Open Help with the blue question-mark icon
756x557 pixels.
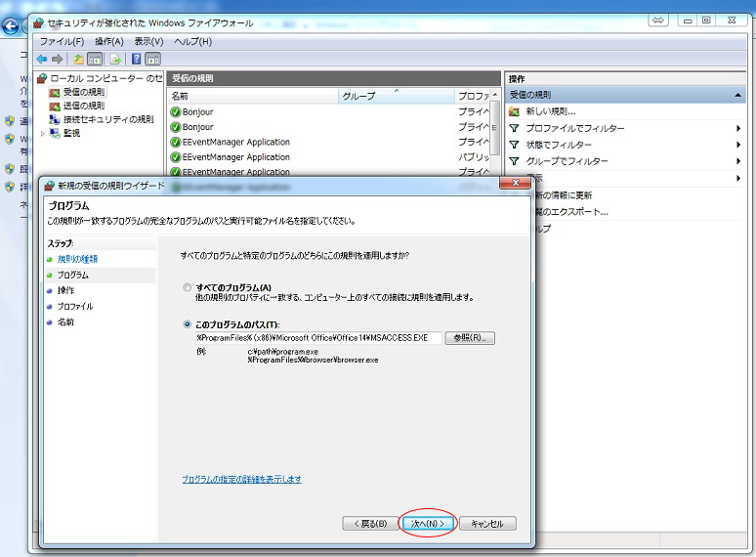[136, 60]
